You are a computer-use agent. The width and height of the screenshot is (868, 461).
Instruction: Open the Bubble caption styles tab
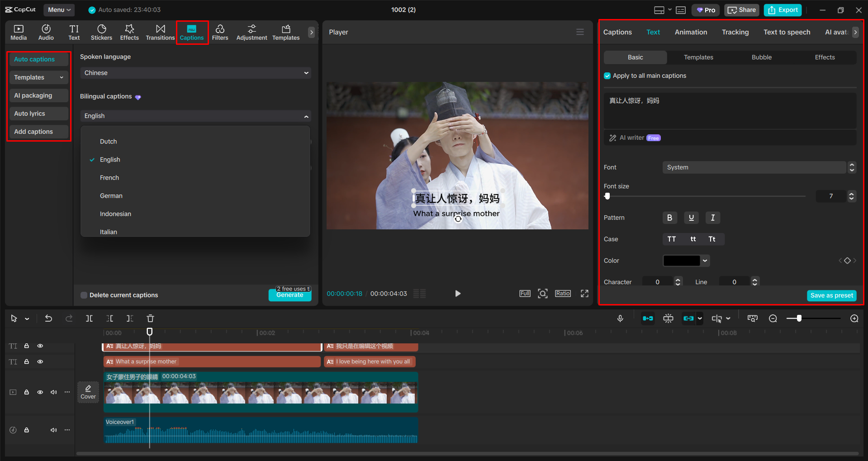tap(761, 57)
